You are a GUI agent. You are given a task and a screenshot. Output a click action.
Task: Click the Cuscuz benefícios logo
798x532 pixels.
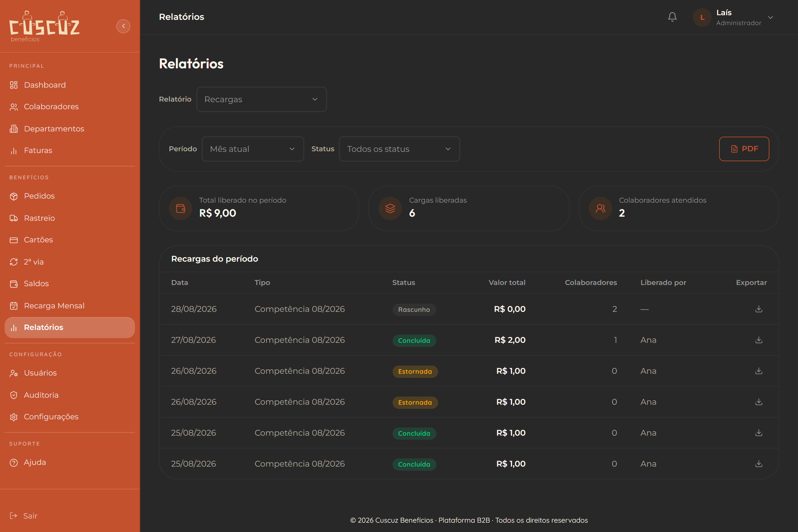click(x=44, y=27)
